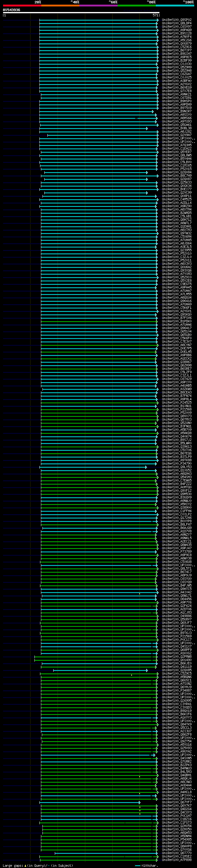Click hit label UniRef100_C6ZGA7

[176, 74]
